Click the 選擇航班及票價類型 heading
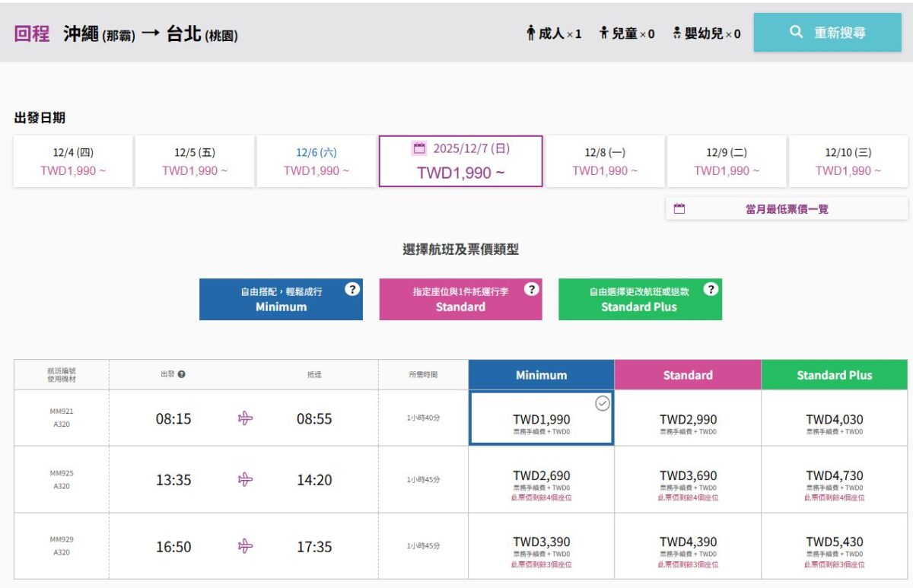The image size is (913, 588). [x=461, y=250]
